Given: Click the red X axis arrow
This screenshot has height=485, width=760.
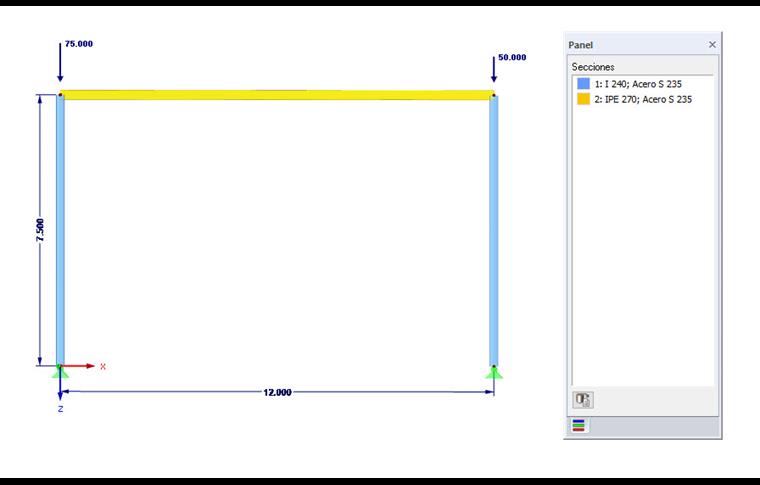Looking at the screenshot, I should tap(78, 366).
